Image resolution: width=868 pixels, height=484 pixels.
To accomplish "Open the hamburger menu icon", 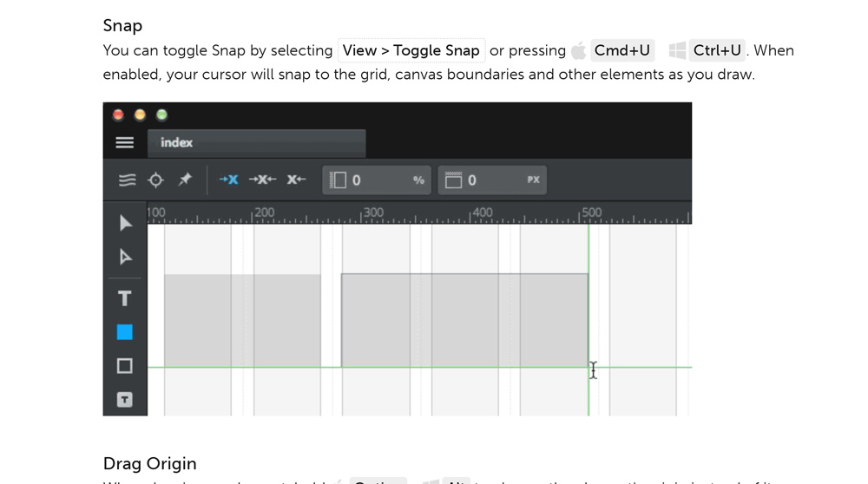I will coord(124,143).
